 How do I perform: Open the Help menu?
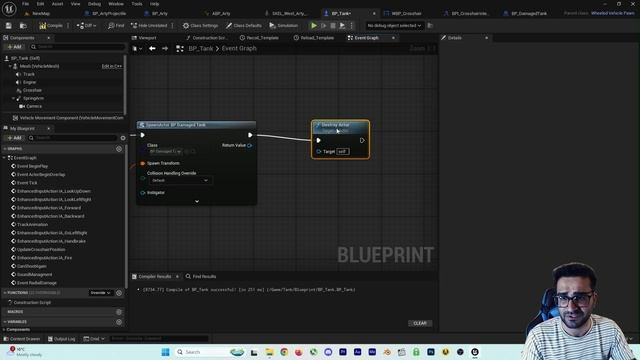point(154,4)
